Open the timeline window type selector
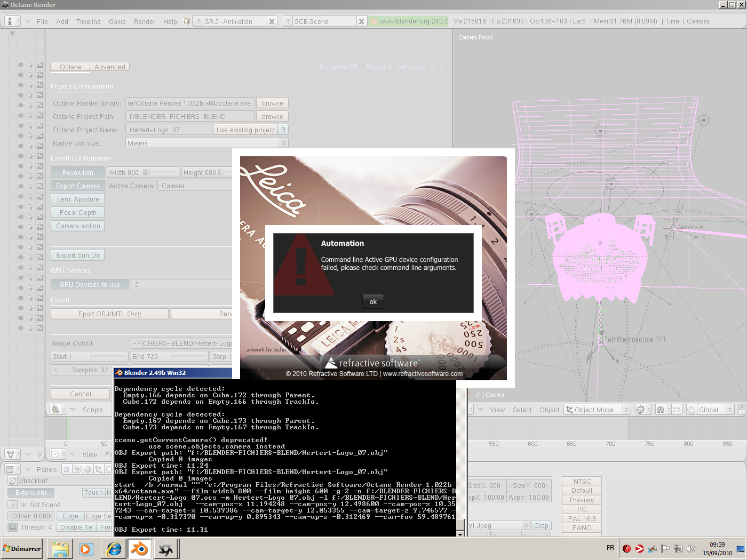Viewport: 747px width, 560px height. click(58, 454)
